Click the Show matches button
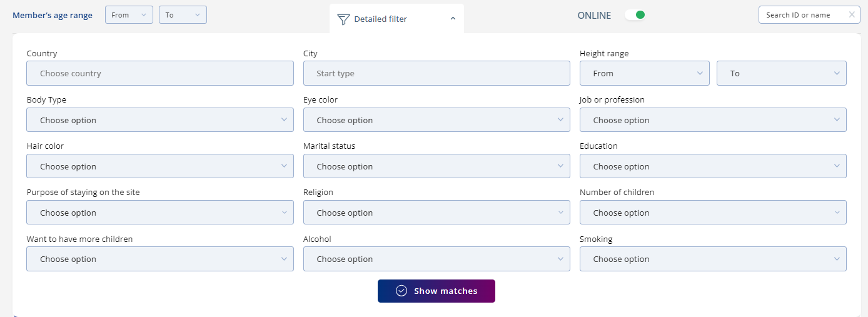The image size is (868, 317). tap(437, 291)
